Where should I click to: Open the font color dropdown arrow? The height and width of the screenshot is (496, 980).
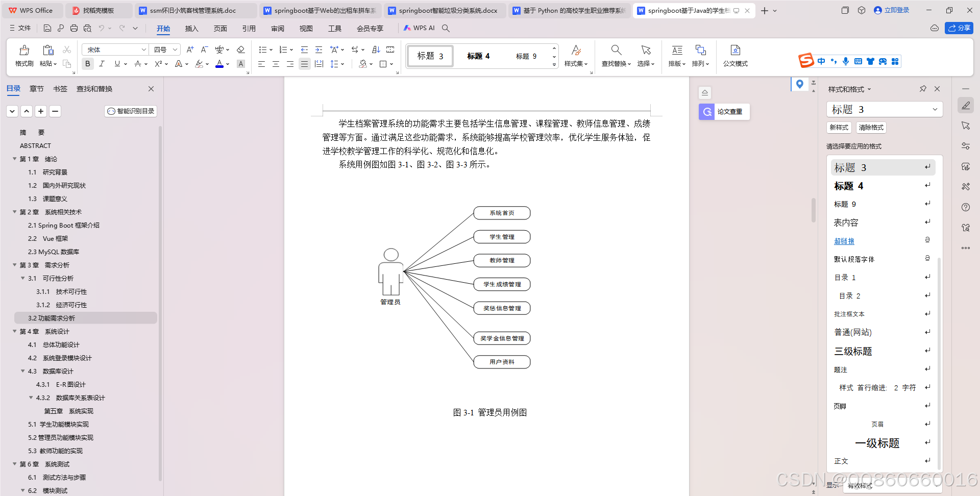pyautogui.click(x=228, y=64)
